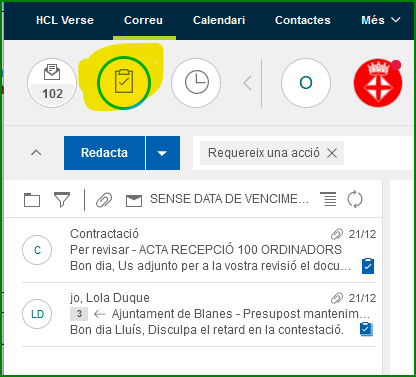Open the red crest profile avatar

coord(378,83)
